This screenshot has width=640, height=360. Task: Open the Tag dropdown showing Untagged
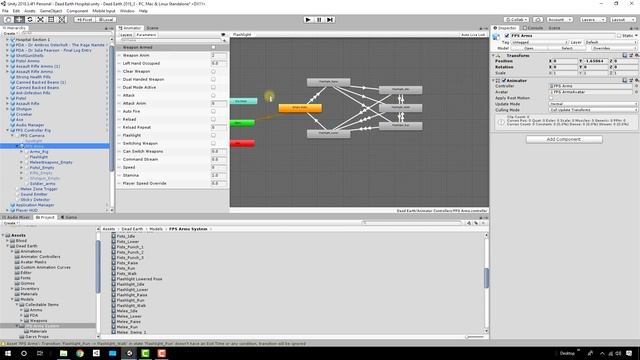(539, 42)
